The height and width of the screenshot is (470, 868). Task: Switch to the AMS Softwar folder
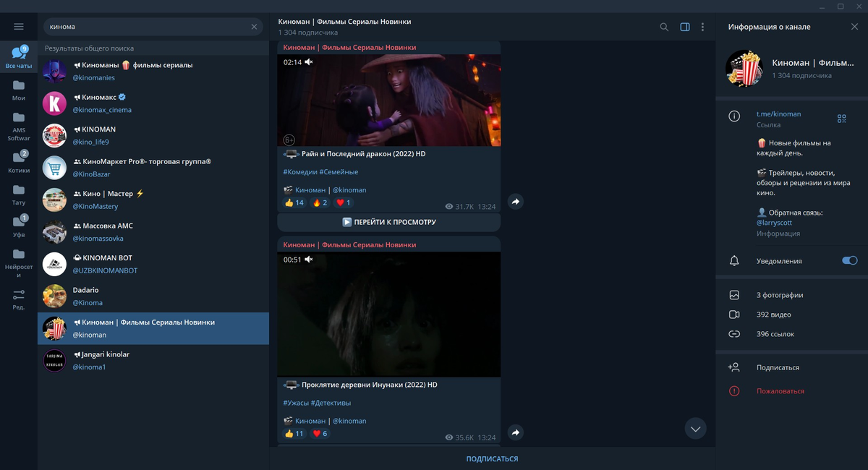point(19,125)
